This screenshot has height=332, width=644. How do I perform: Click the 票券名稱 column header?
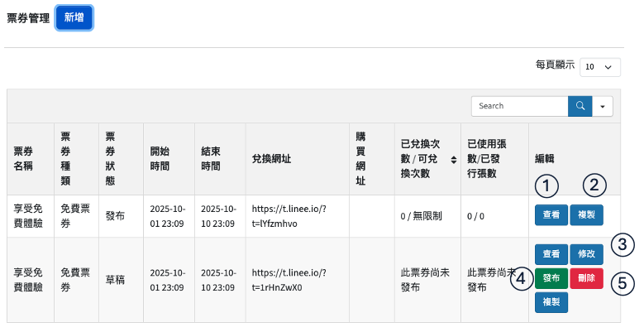pos(24,158)
